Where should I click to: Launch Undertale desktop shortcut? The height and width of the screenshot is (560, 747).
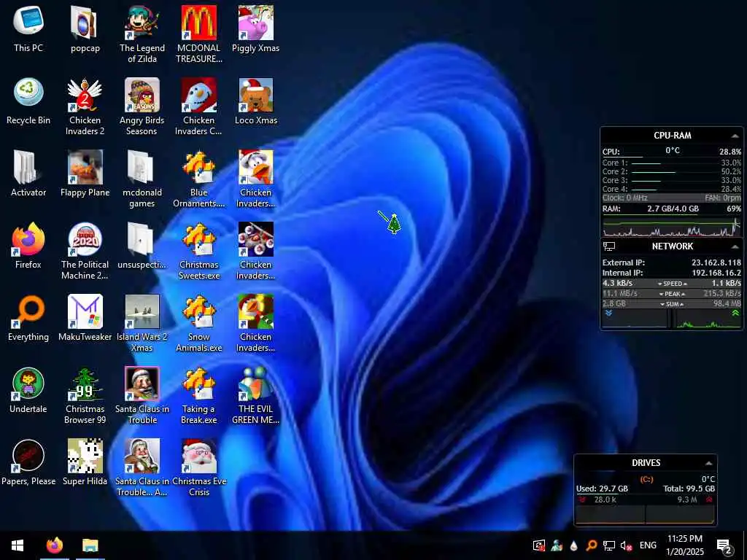point(28,391)
